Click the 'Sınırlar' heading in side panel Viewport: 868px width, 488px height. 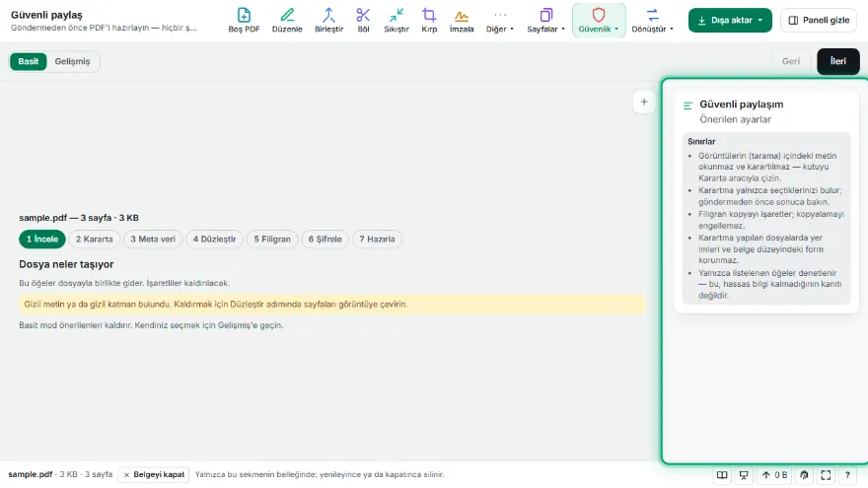pyautogui.click(x=701, y=142)
